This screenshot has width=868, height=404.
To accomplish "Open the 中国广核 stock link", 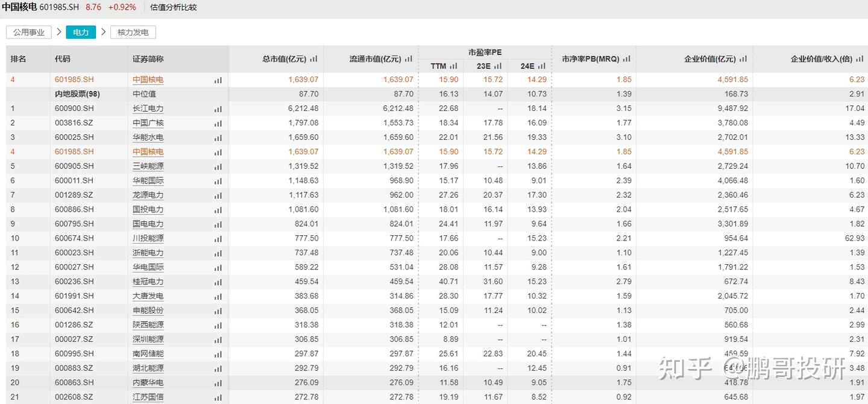I will 148,123.
